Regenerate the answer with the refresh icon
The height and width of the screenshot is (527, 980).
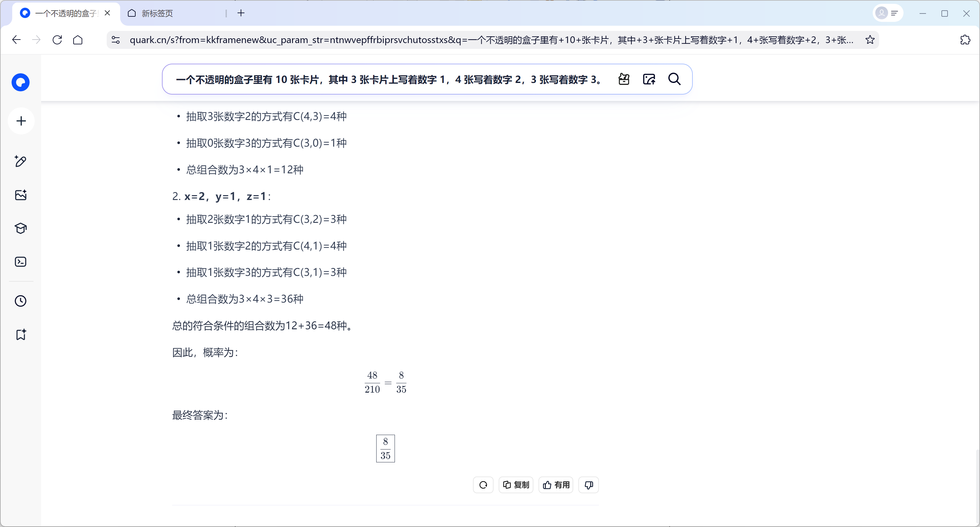(x=483, y=485)
